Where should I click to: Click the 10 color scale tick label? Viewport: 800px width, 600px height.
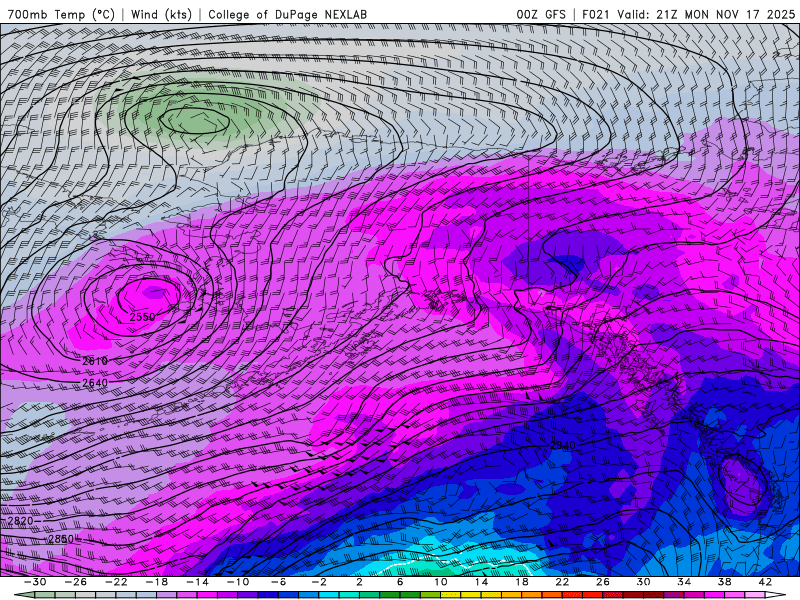440,582
